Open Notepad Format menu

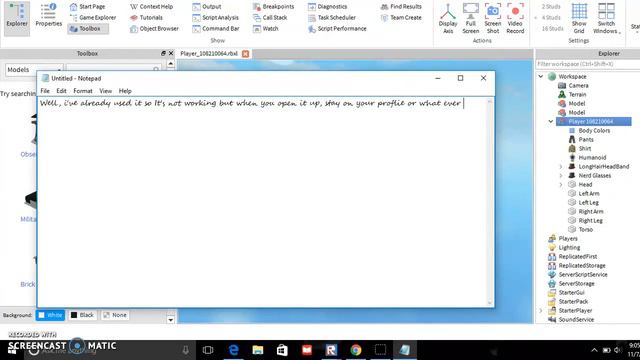pyautogui.click(x=83, y=91)
